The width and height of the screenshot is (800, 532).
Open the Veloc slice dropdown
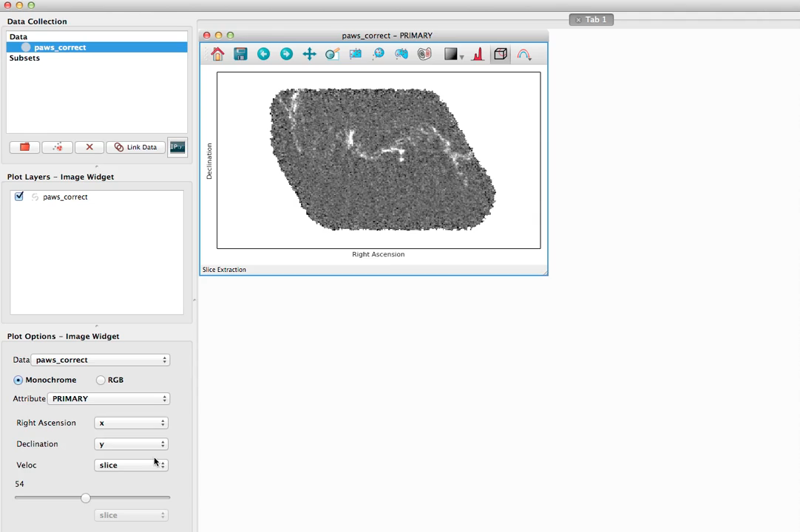(x=131, y=465)
